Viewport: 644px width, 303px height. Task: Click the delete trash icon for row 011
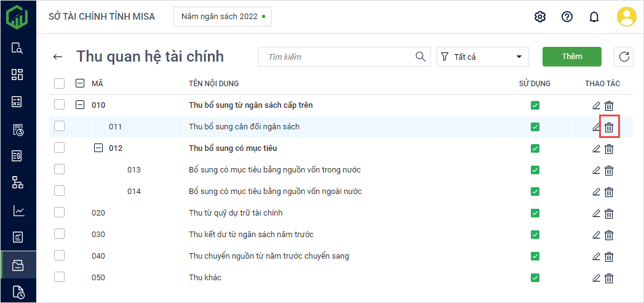coord(609,127)
